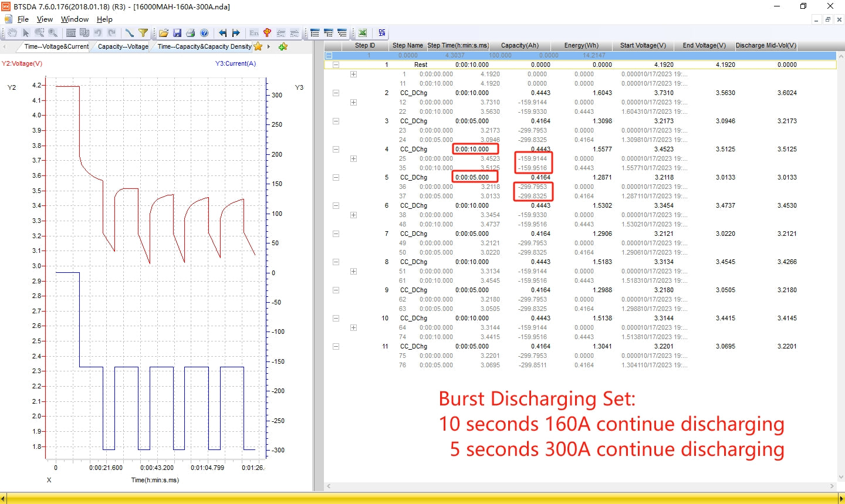Image resolution: width=845 pixels, height=504 pixels.
Task: Click the Step ID column header
Action: click(364, 45)
